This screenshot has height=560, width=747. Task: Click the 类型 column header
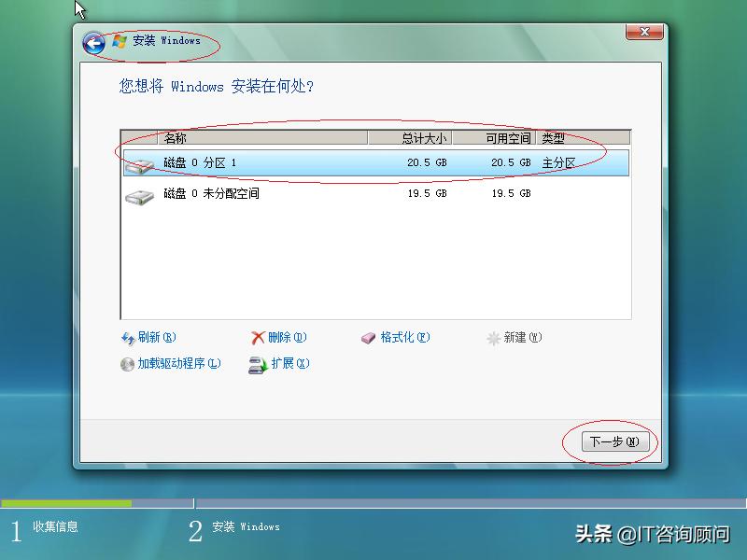[x=560, y=137]
